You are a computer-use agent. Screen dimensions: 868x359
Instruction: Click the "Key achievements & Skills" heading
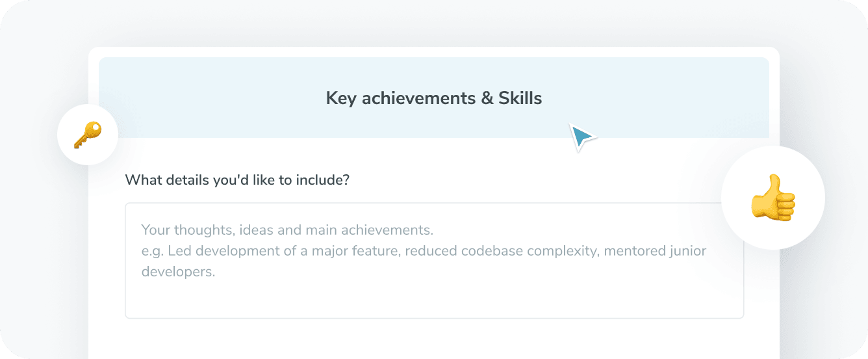433,98
